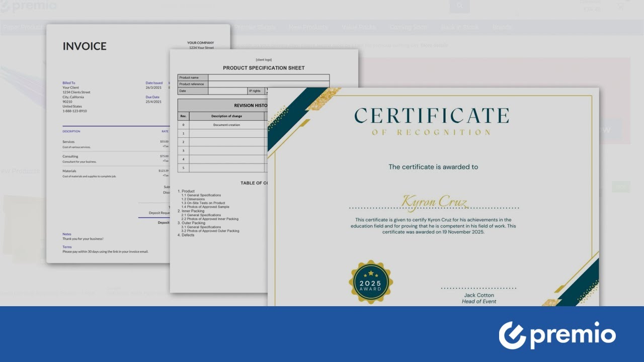Click the CERTIFICATE heading
The image size is (644, 362).
coord(432,116)
